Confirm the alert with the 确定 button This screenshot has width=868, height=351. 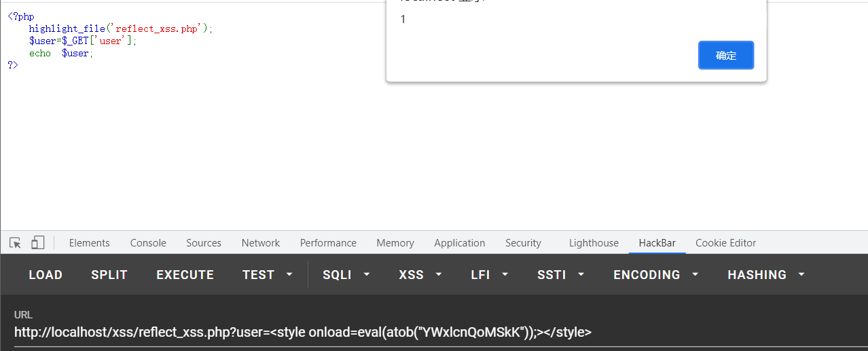[x=726, y=55]
